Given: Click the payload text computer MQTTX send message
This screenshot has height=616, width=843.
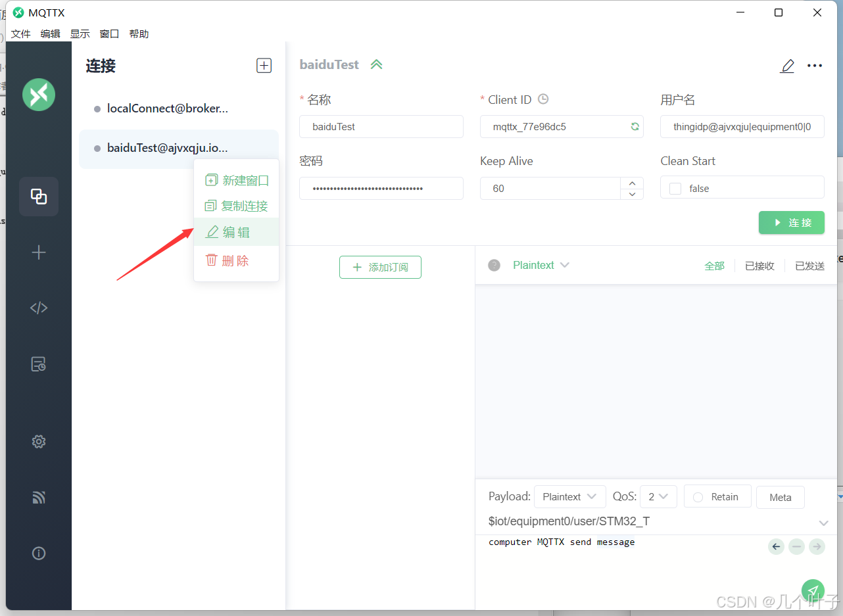Looking at the screenshot, I should point(562,542).
